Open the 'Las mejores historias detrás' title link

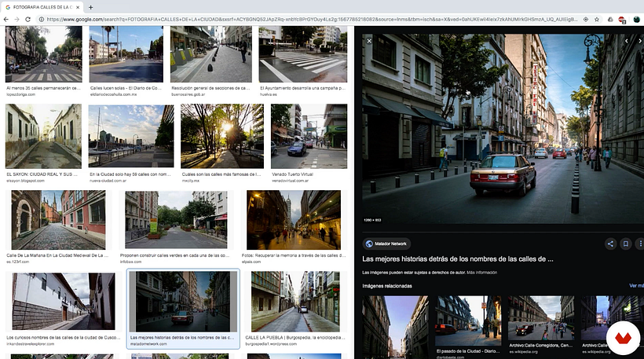coord(458,258)
